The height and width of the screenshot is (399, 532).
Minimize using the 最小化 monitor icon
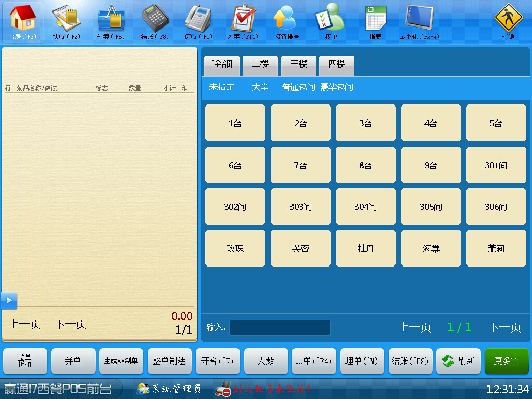point(419,19)
